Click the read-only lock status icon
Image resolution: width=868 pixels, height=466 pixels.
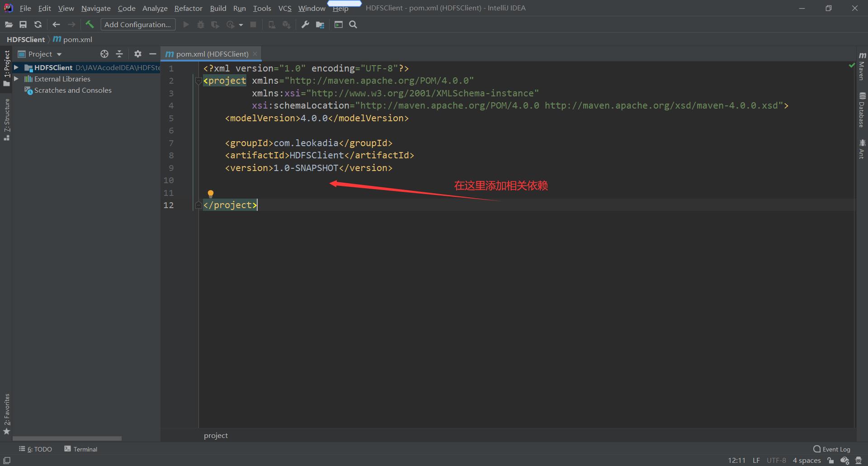click(830, 461)
